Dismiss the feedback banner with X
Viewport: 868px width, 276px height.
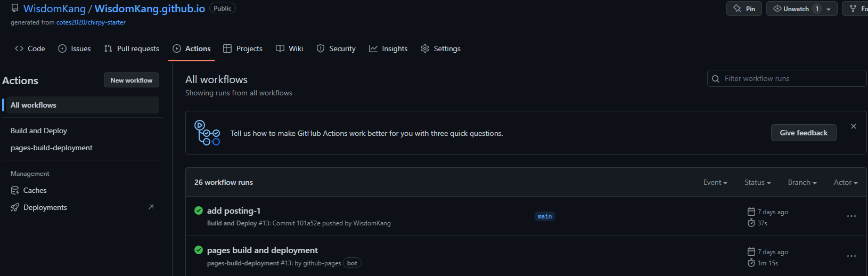[x=854, y=126]
